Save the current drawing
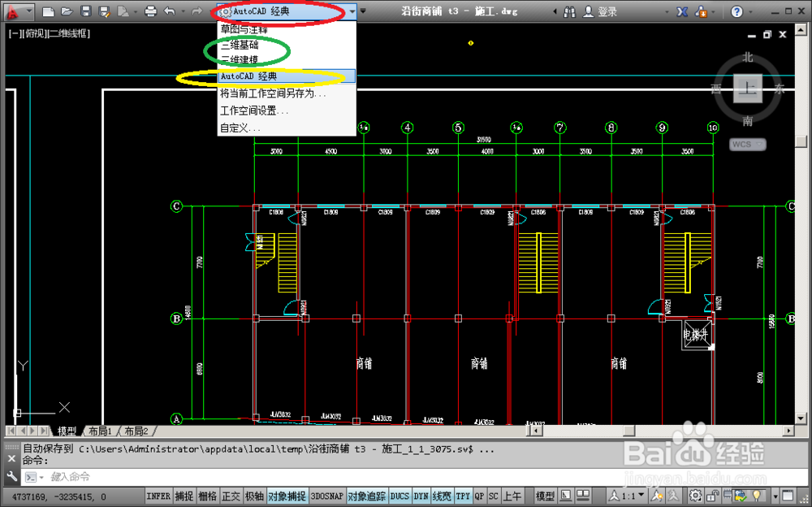812x507 pixels. (86, 11)
